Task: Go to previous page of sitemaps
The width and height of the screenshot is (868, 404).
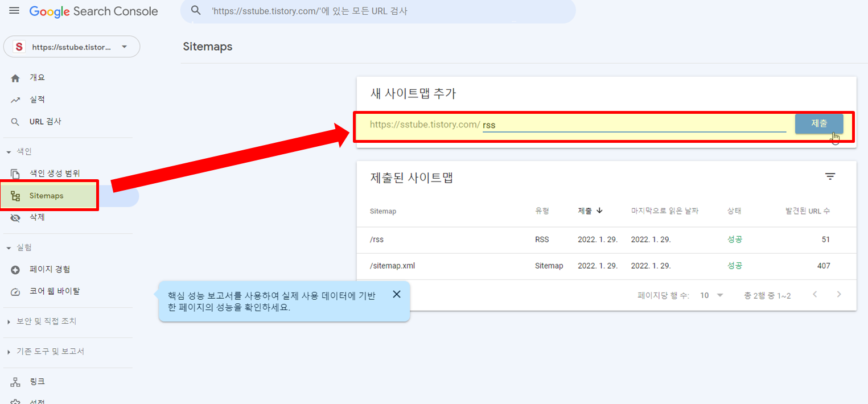Action: [x=815, y=295]
